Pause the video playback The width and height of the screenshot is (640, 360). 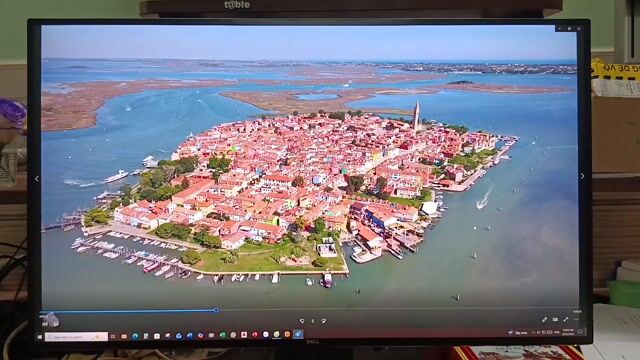[x=313, y=321]
